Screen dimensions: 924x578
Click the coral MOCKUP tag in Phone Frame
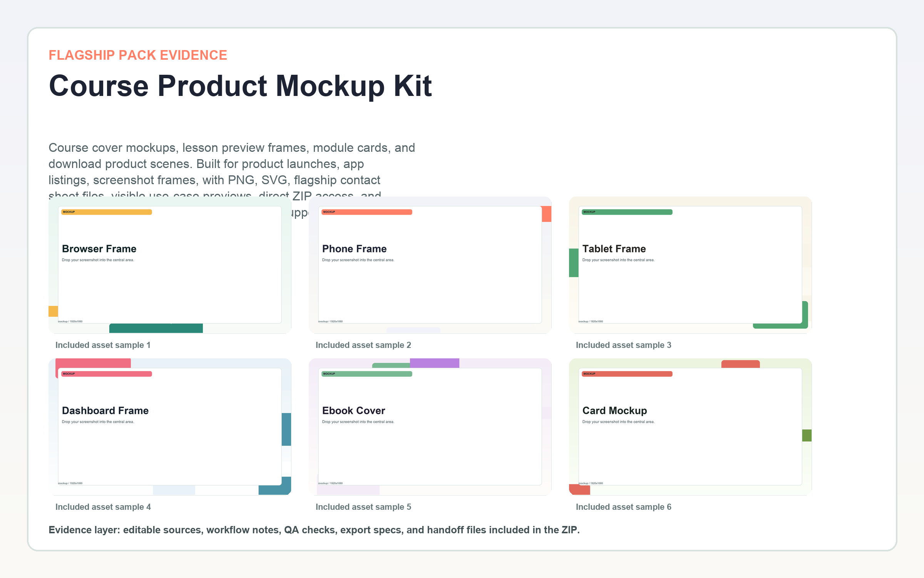click(367, 212)
